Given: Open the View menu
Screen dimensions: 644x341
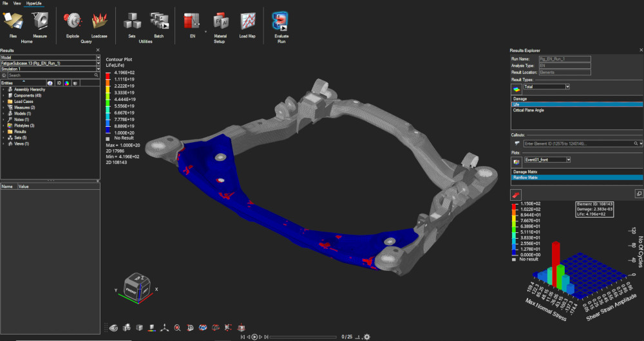Looking at the screenshot, I should (x=17, y=3).
